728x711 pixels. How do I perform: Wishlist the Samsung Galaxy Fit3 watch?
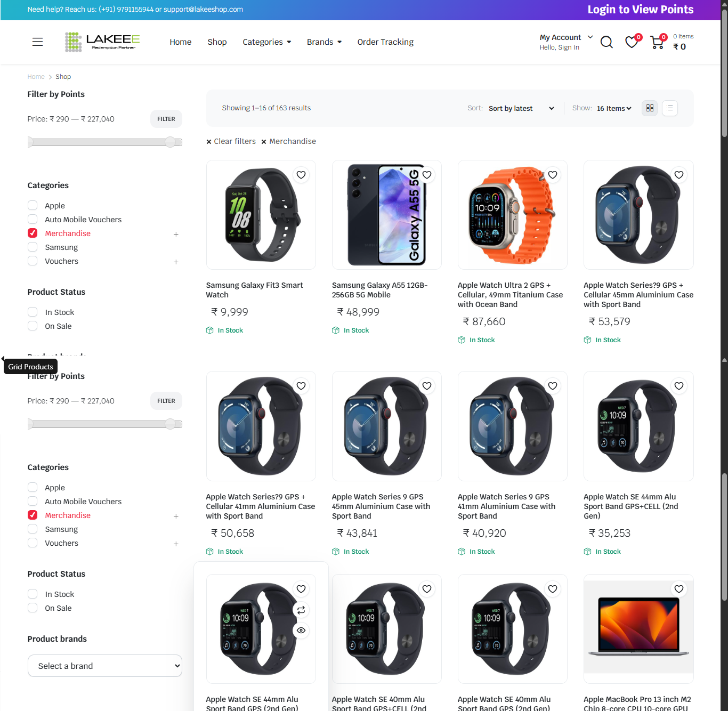click(301, 175)
